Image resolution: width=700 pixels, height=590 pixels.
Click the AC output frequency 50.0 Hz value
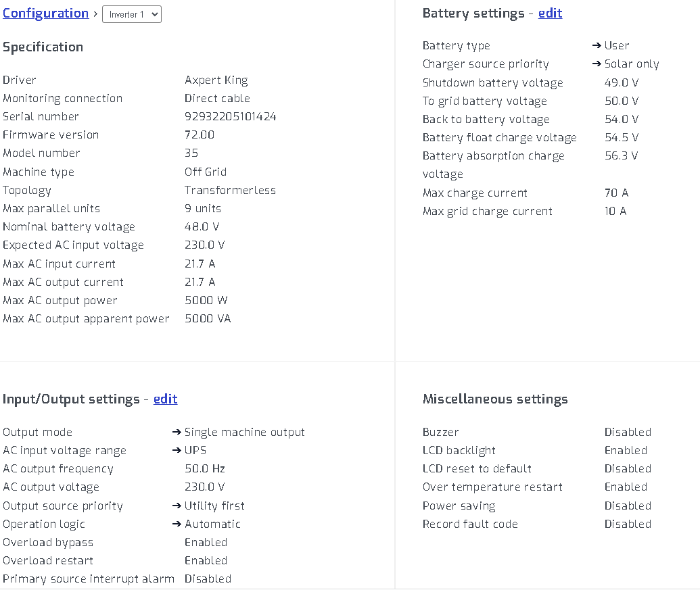tap(204, 469)
